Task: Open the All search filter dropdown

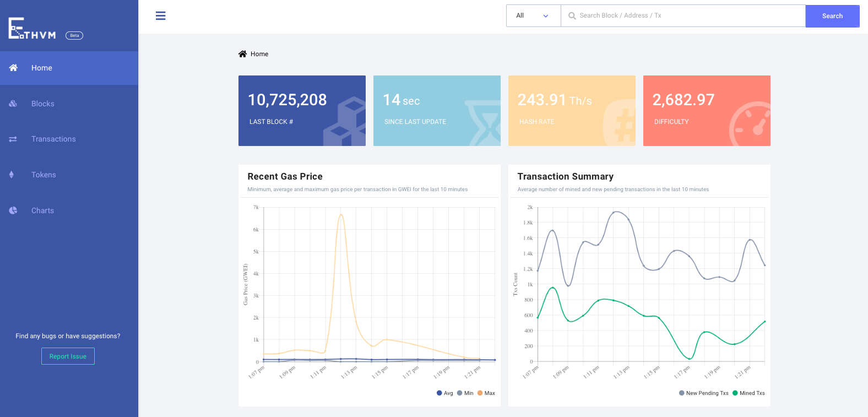Action: (533, 16)
